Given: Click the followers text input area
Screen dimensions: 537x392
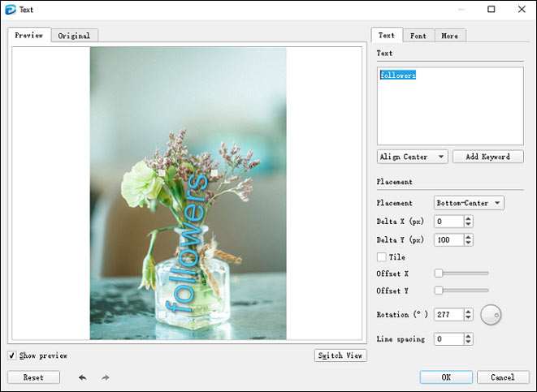Looking at the screenshot, I should coord(450,106).
